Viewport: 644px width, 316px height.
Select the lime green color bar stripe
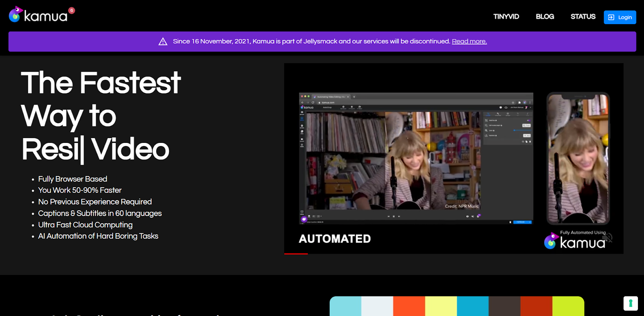(568, 306)
